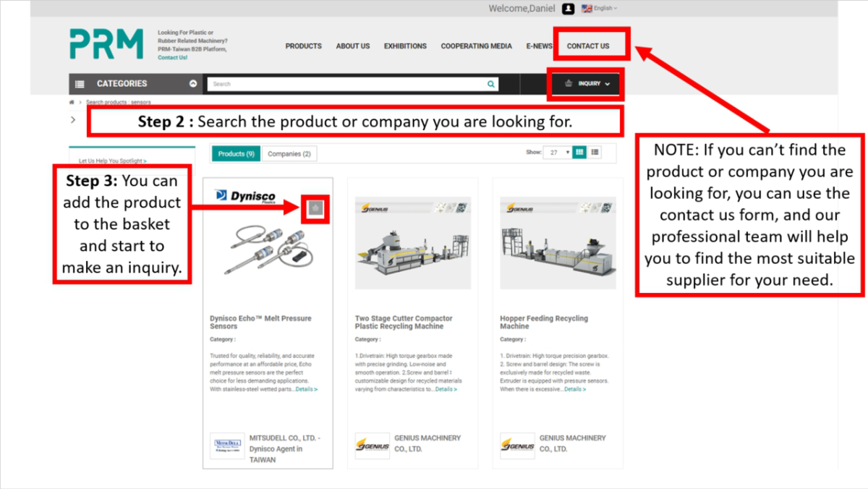Image resolution: width=868 pixels, height=489 pixels.
Task: Open the CONTACT US page
Action: 588,46
